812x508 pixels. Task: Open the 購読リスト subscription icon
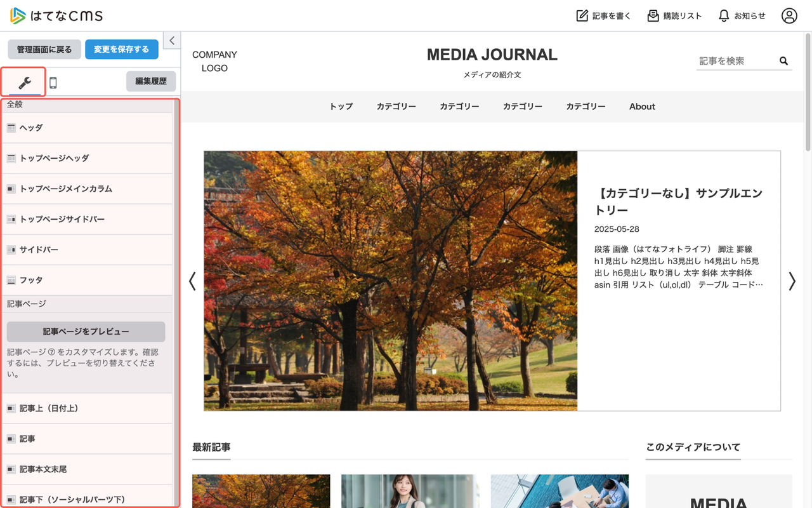point(653,15)
